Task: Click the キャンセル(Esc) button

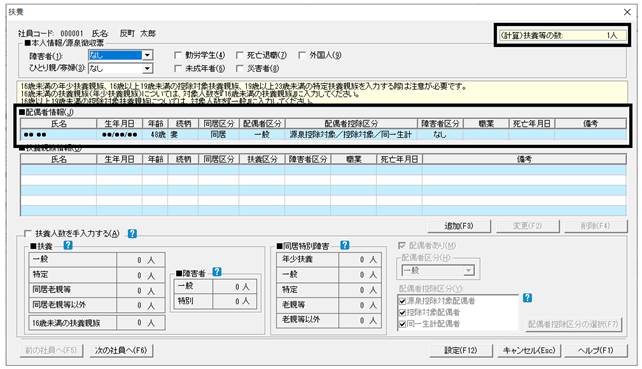Action: point(529,350)
